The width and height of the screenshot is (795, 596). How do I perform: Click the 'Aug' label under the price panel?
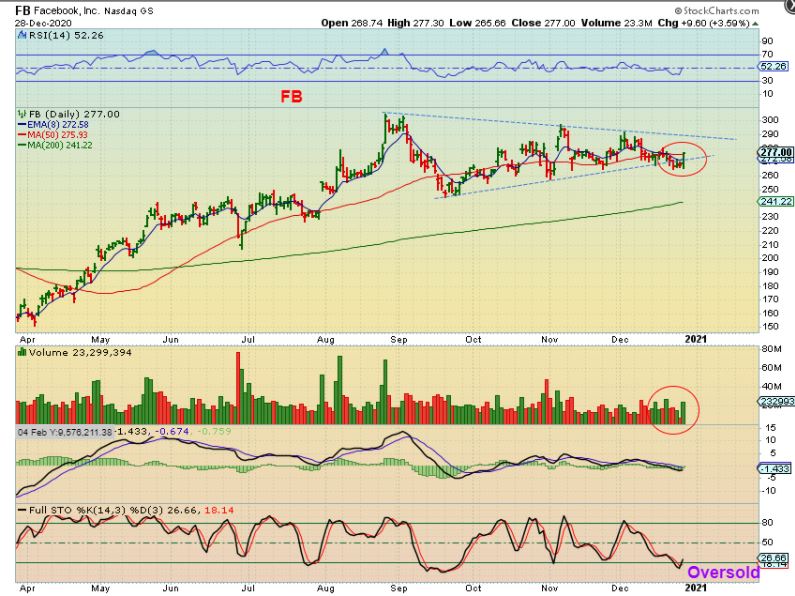(326, 340)
